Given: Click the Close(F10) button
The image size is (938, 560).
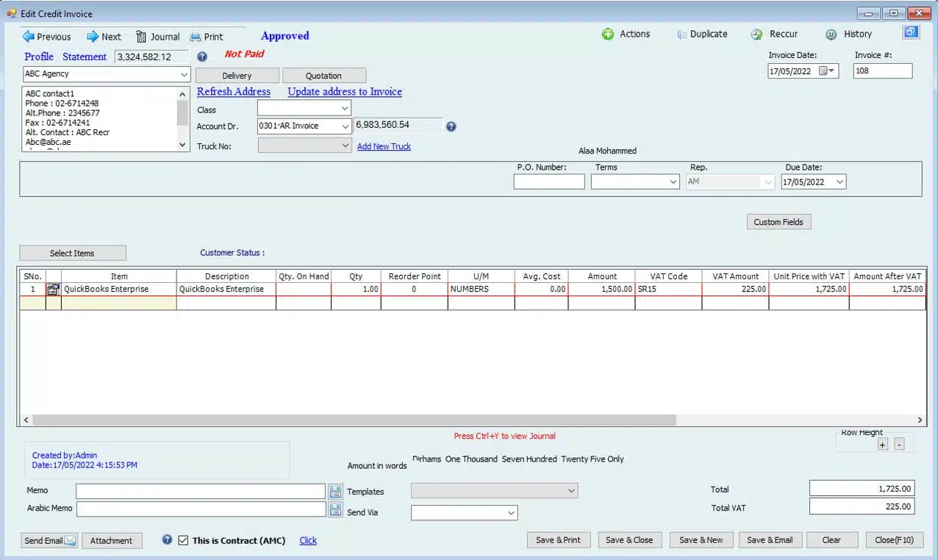Looking at the screenshot, I should (894, 540).
